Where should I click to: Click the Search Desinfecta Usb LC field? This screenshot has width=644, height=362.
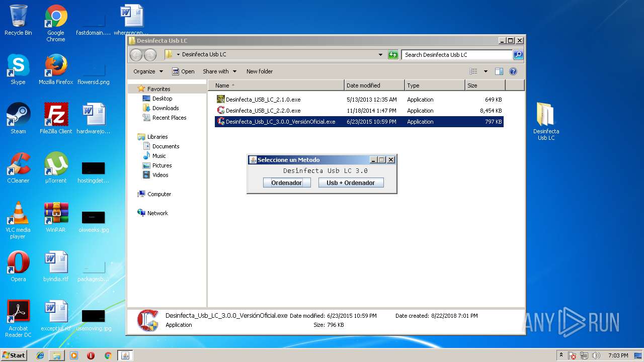[x=457, y=55]
